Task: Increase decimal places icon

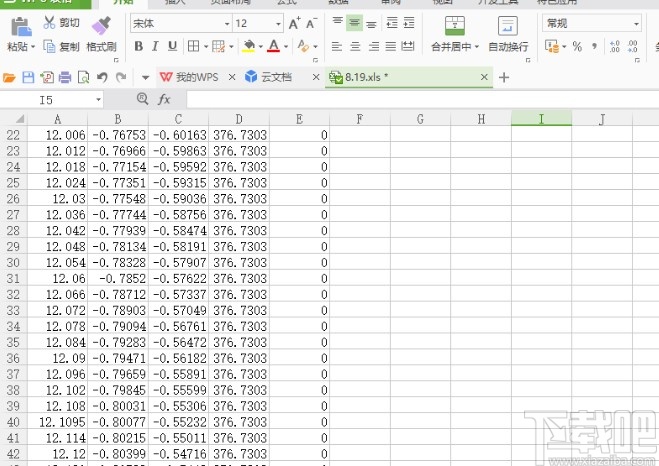Action: pyautogui.click(x=614, y=46)
